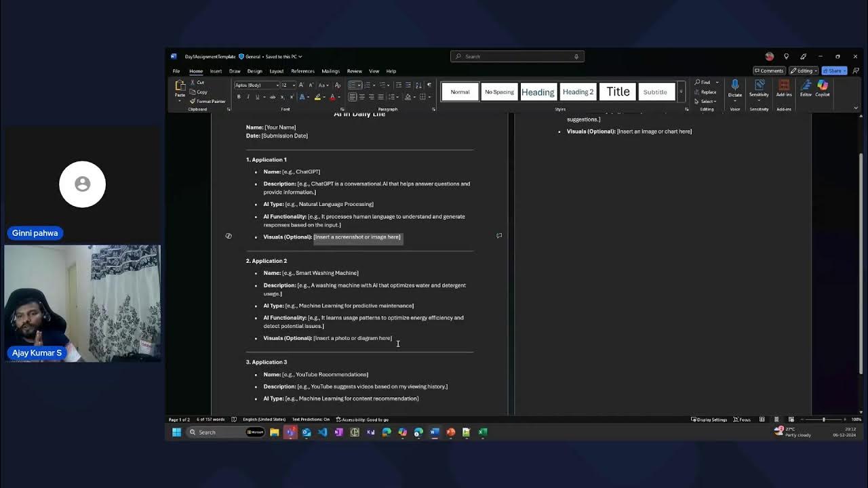Open Display Settings in status bar
Image resolution: width=868 pixels, height=488 pixels.
click(709, 420)
